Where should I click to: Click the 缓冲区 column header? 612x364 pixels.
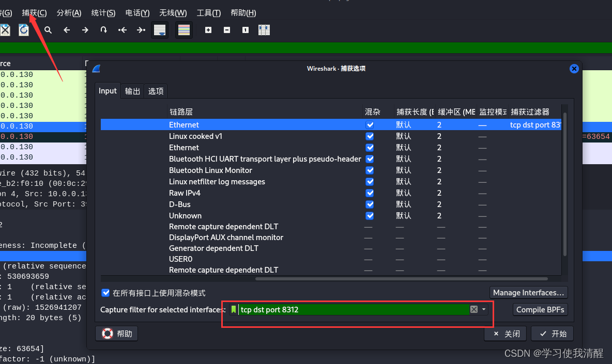coord(456,112)
